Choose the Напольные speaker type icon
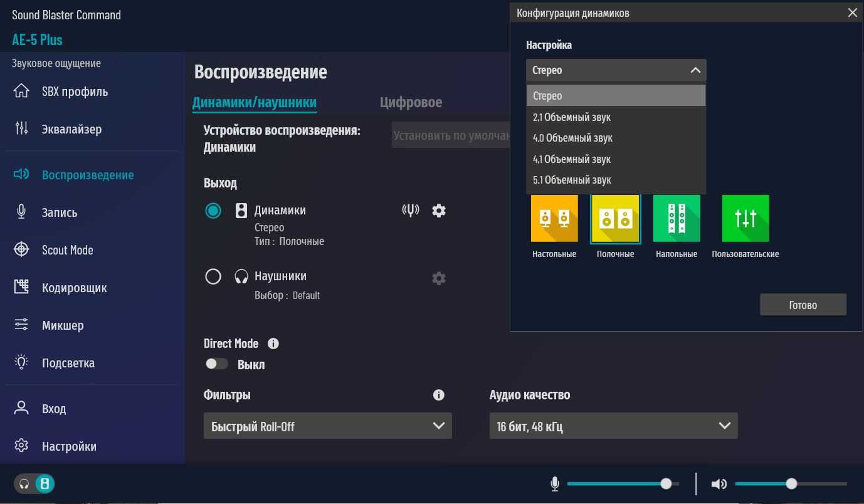Image resolution: width=864 pixels, height=504 pixels. tap(677, 218)
